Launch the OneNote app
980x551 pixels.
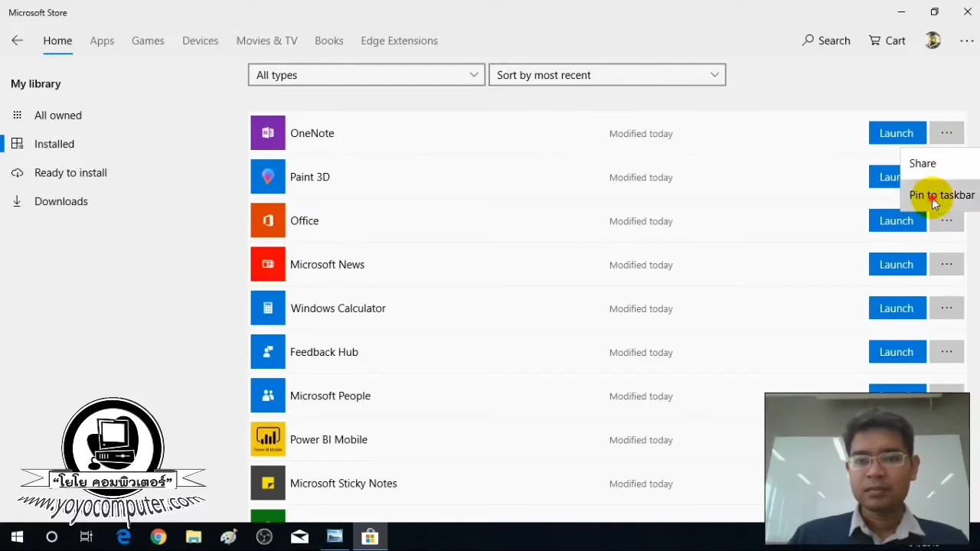point(897,132)
